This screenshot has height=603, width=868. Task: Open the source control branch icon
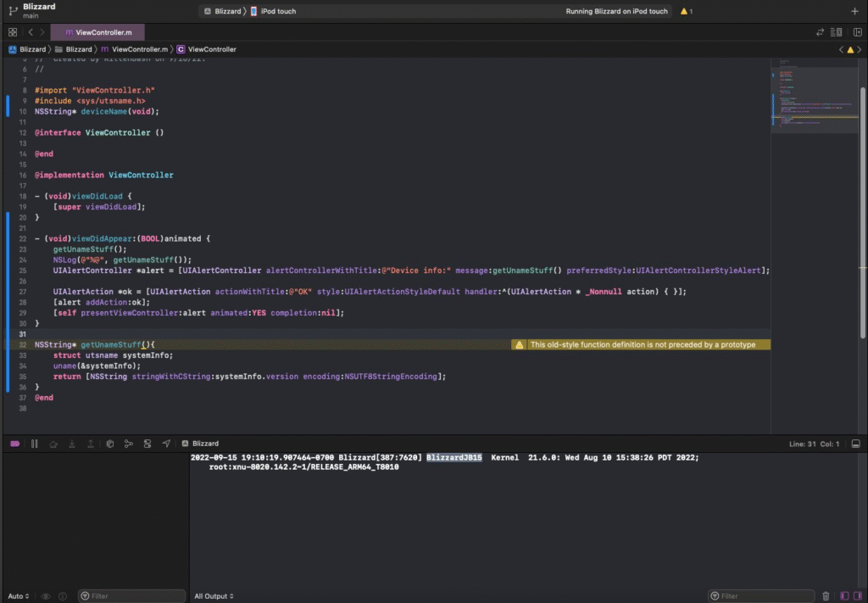(13, 10)
